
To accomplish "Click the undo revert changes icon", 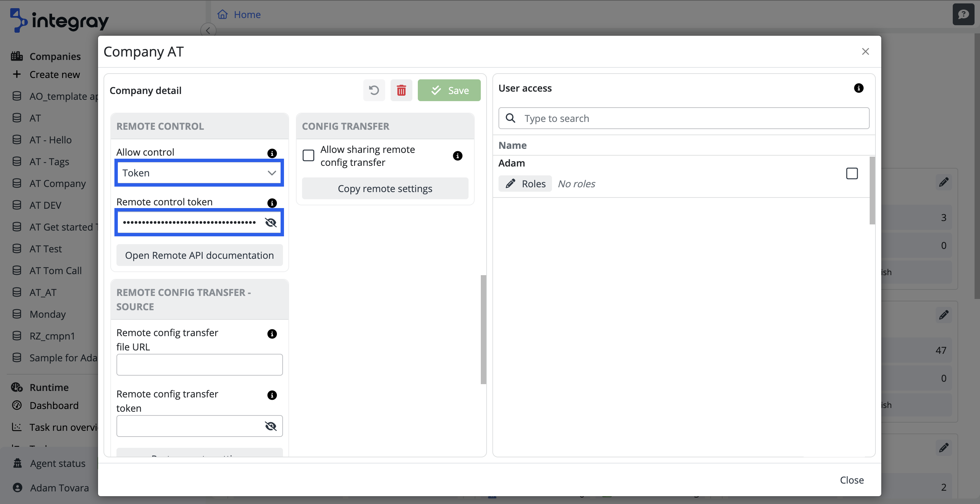I will click(374, 90).
